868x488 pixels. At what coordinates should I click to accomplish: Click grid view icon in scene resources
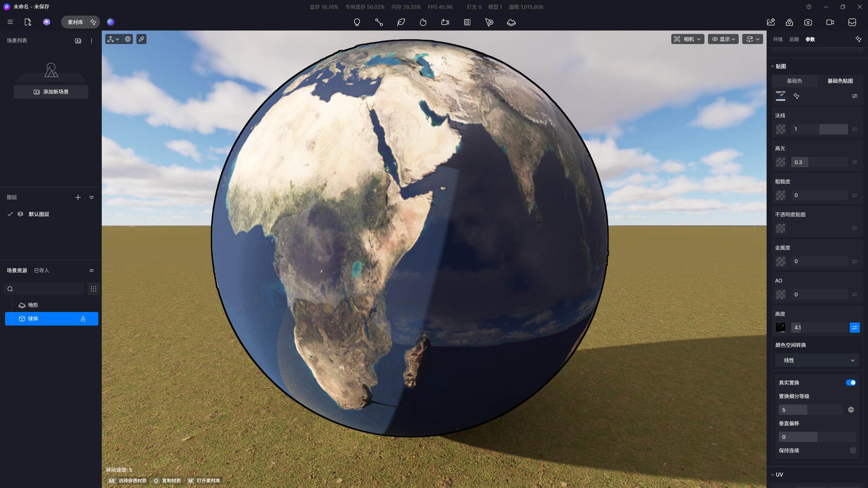(x=94, y=289)
